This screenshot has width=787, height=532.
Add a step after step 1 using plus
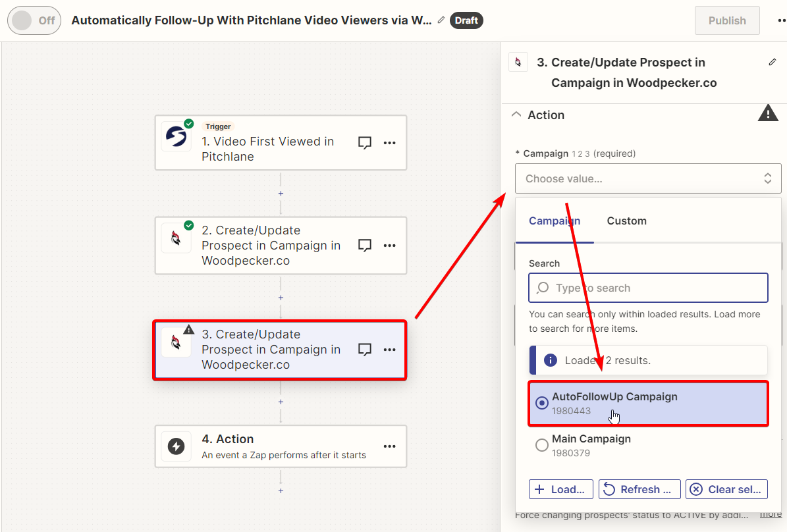[x=281, y=194]
